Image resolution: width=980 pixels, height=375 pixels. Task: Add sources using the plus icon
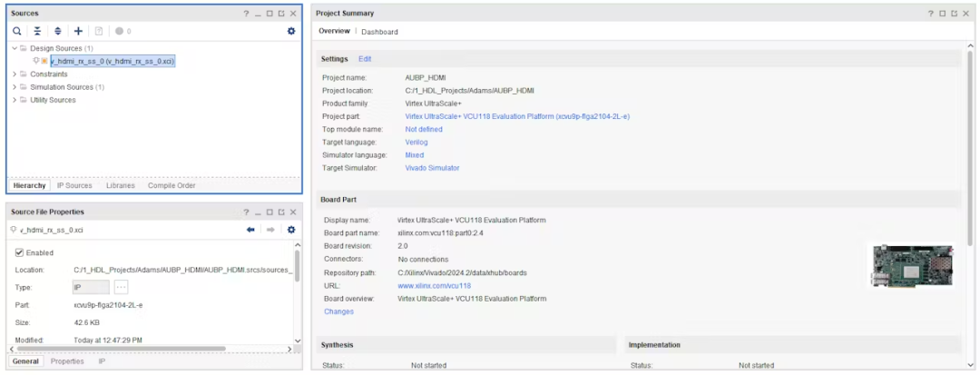[78, 31]
